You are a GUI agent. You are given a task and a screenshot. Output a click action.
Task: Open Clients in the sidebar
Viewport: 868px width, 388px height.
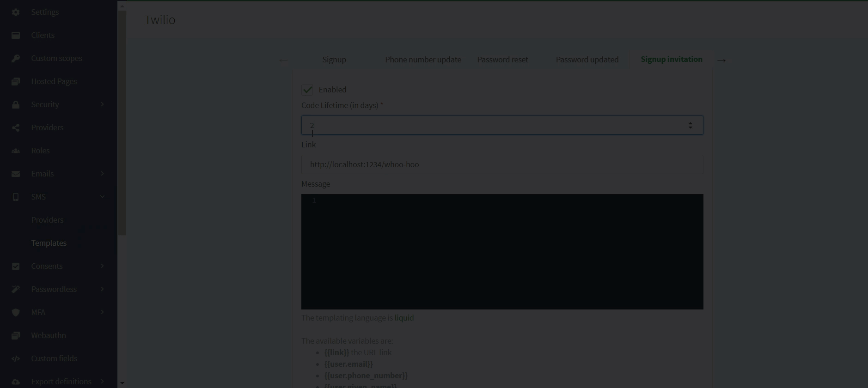pos(43,35)
